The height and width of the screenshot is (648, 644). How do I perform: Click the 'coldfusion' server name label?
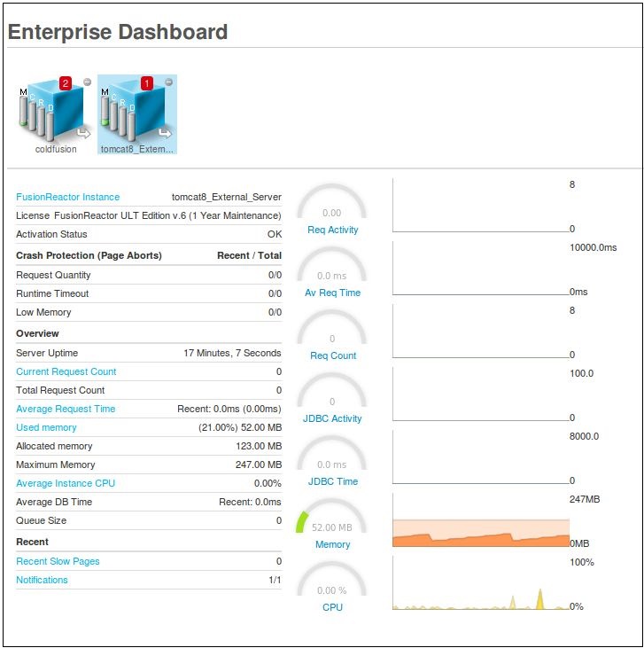pos(56,149)
